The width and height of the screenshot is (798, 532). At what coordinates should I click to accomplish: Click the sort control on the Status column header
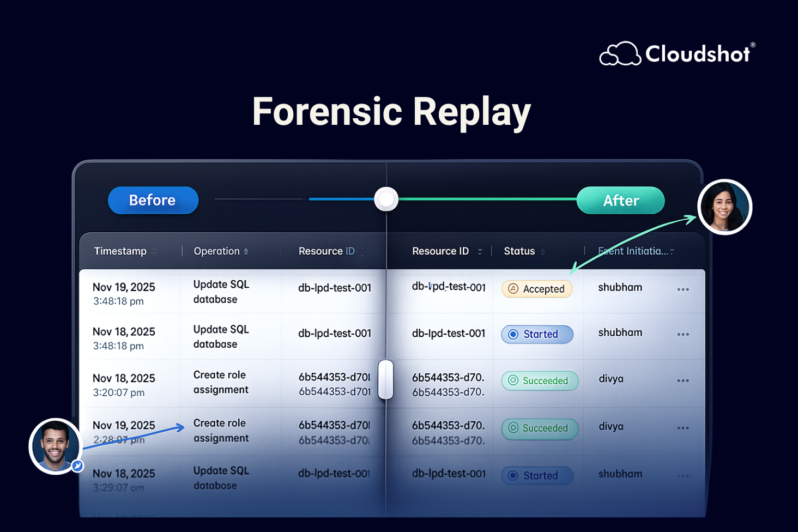click(542, 251)
